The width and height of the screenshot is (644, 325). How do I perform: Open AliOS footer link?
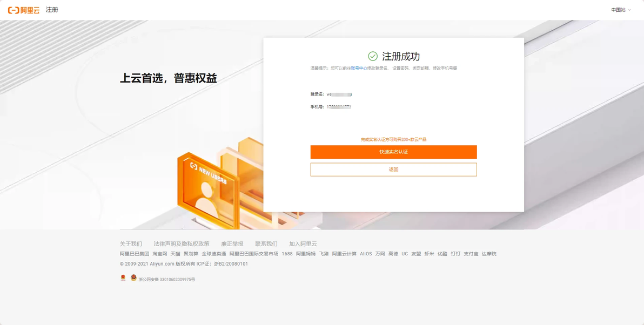point(366,254)
